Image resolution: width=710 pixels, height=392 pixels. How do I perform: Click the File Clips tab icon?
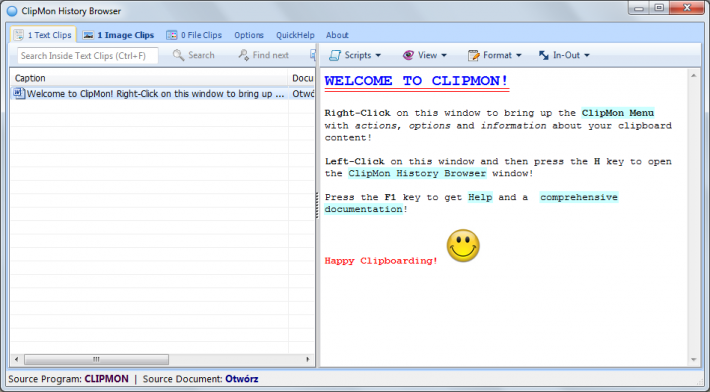[x=172, y=35]
